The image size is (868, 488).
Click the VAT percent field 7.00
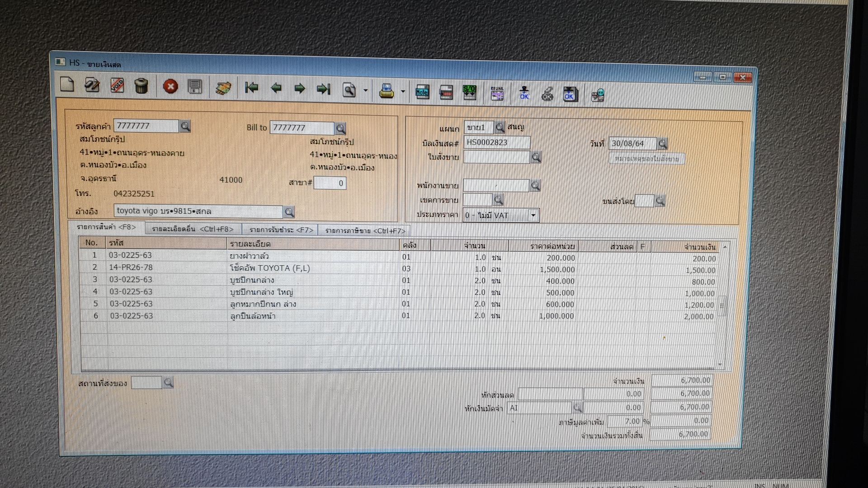624,421
